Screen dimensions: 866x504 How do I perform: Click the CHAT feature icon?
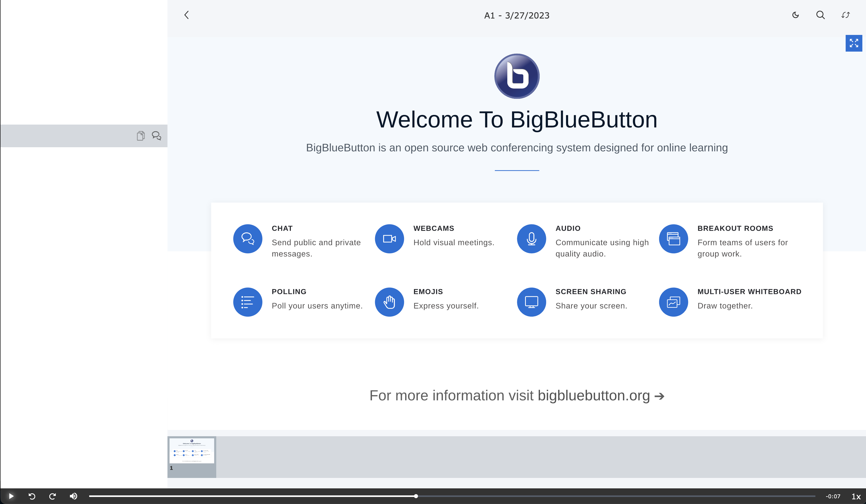tap(248, 239)
